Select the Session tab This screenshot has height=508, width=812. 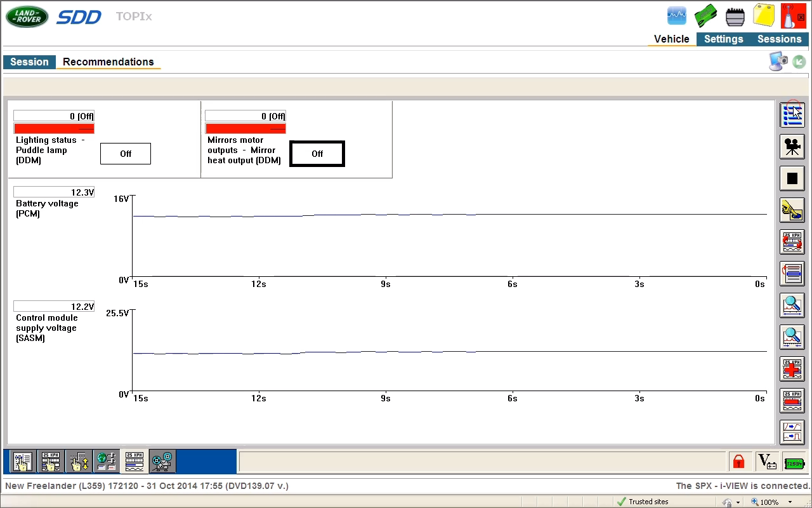tap(29, 62)
